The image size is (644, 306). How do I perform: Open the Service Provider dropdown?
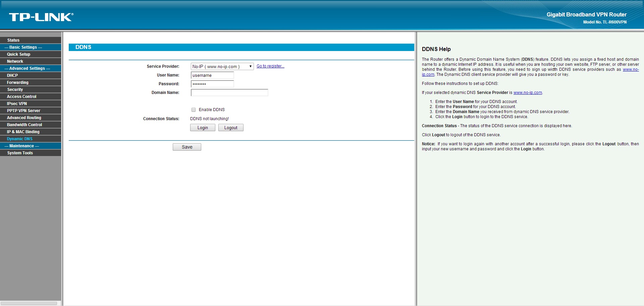tap(222, 66)
